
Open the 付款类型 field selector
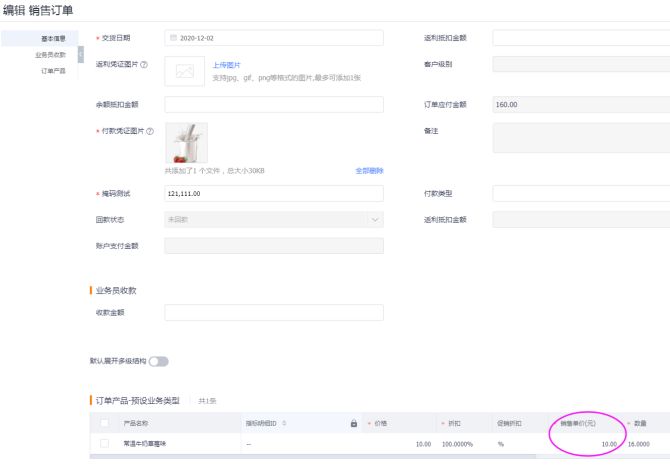580,193
